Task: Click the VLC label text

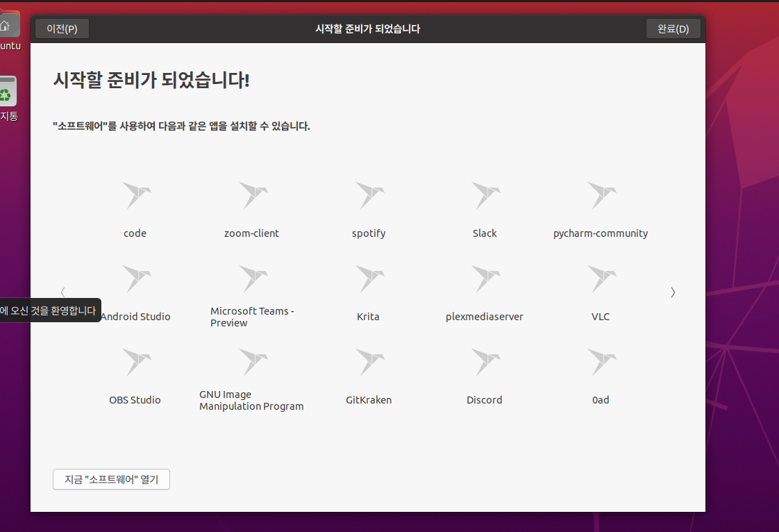Action: (601, 317)
